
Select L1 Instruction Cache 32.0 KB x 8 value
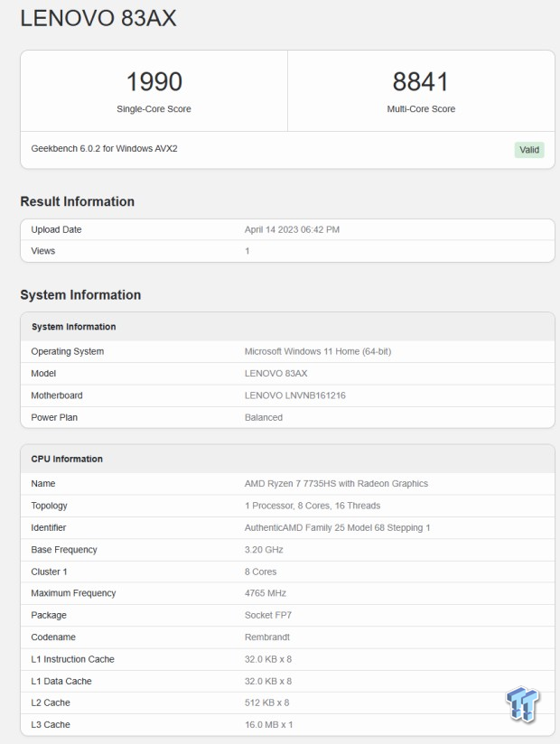[x=268, y=659]
